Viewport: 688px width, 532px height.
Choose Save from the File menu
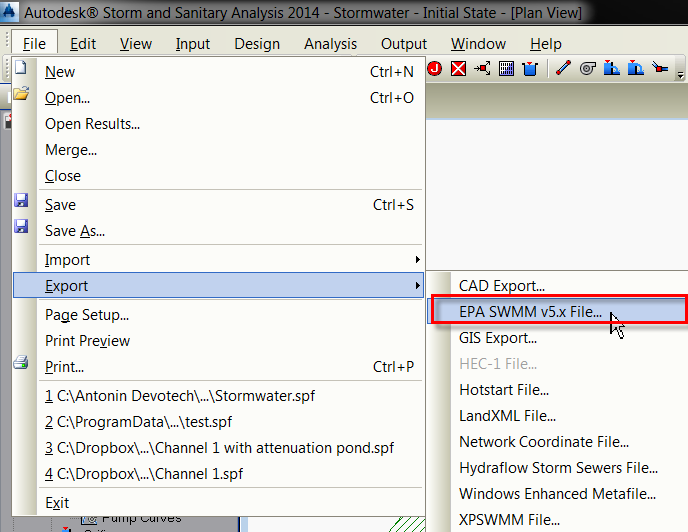pyautogui.click(x=218, y=205)
